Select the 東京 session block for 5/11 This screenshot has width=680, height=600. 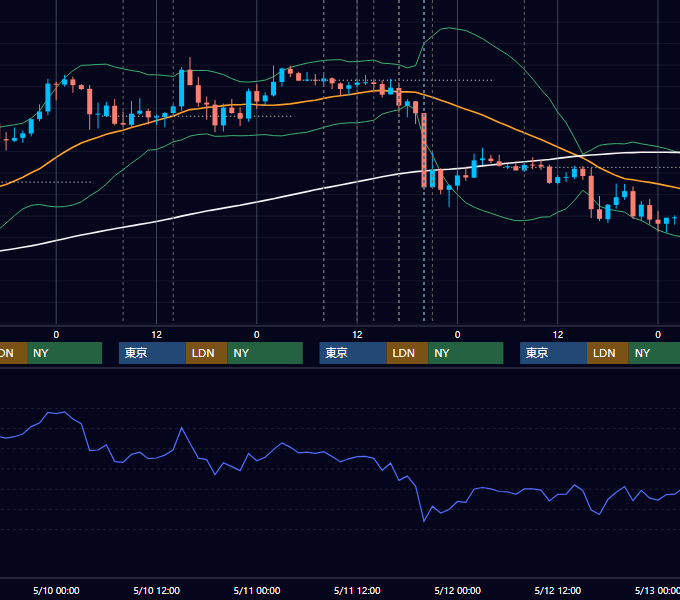coord(353,353)
